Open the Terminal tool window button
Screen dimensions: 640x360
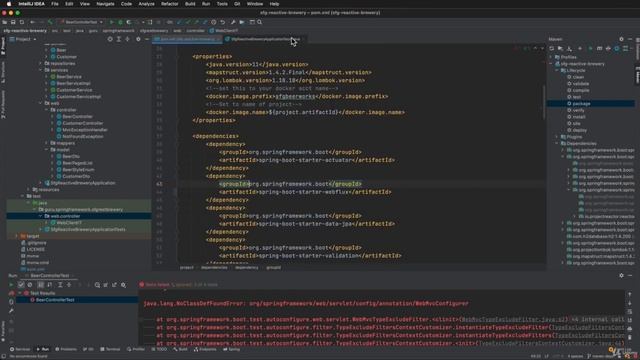click(x=110, y=349)
